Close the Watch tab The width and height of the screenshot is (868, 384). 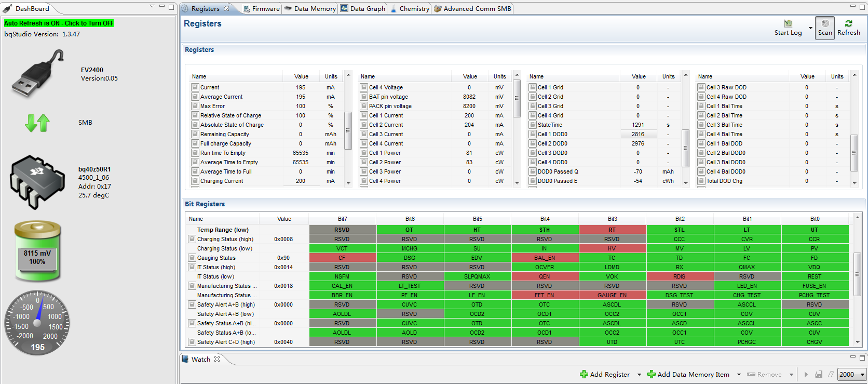217,359
